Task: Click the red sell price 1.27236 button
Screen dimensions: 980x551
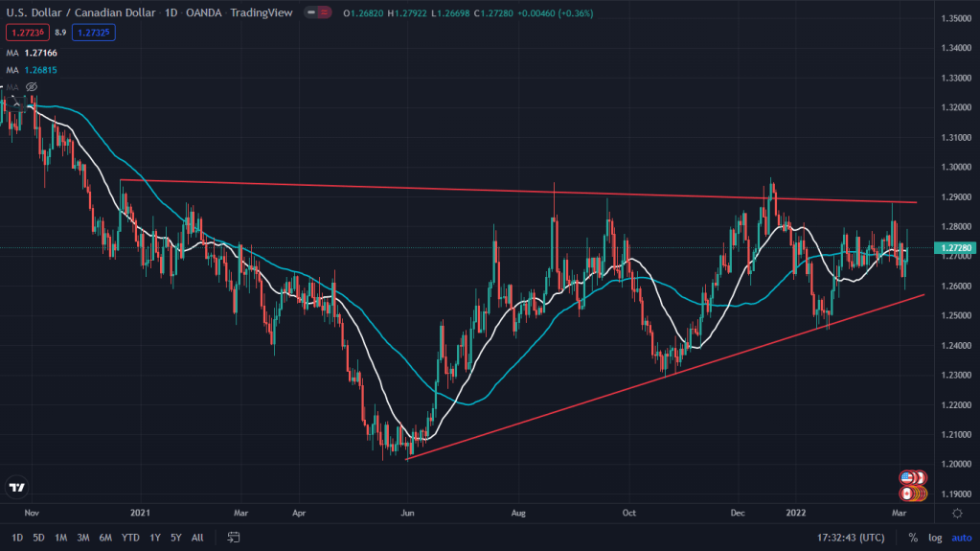Action: click(x=27, y=32)
